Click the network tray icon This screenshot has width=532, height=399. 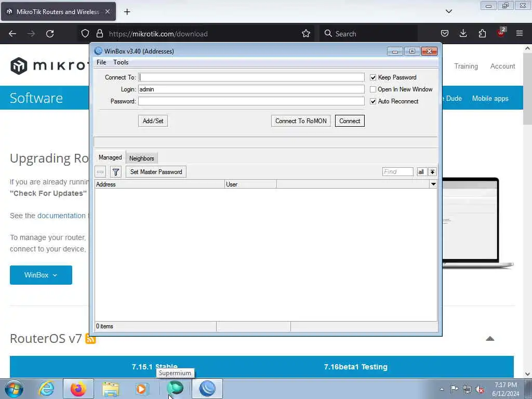tap(467, 389)
